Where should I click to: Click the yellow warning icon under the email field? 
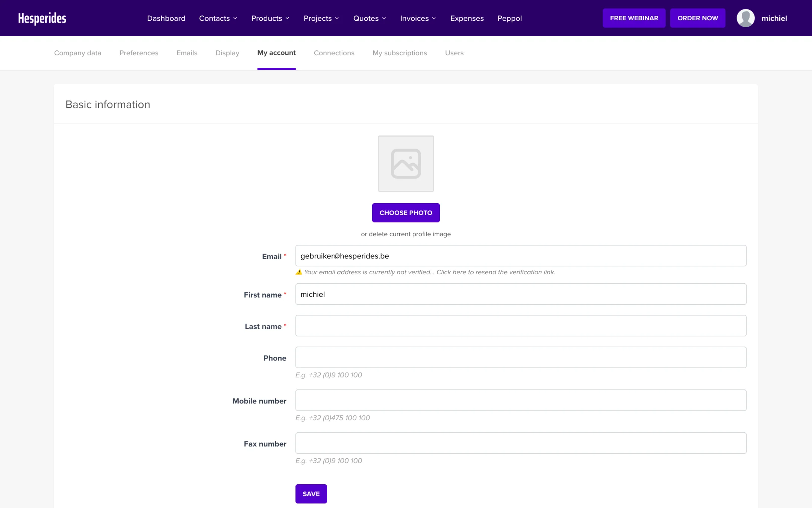pyautogui.click(x=299, y=272)
